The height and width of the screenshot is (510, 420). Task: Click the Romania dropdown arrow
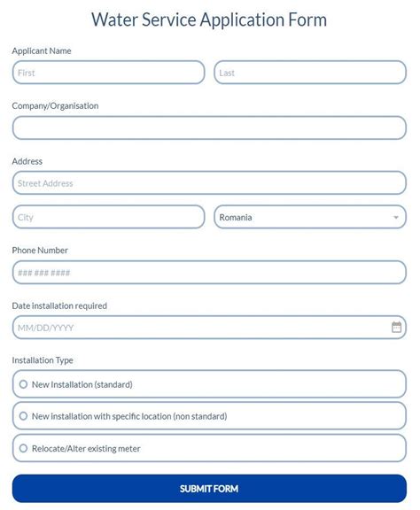pos(396,217)
